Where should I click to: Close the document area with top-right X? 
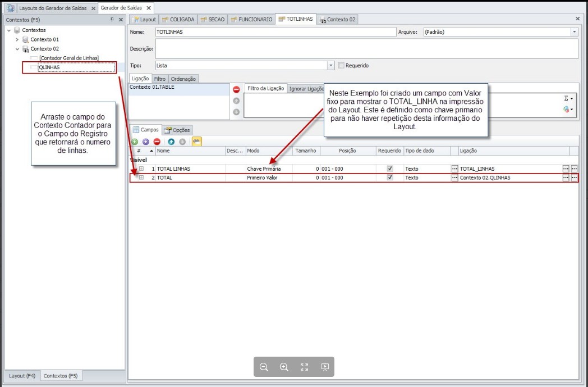point(577,19)
